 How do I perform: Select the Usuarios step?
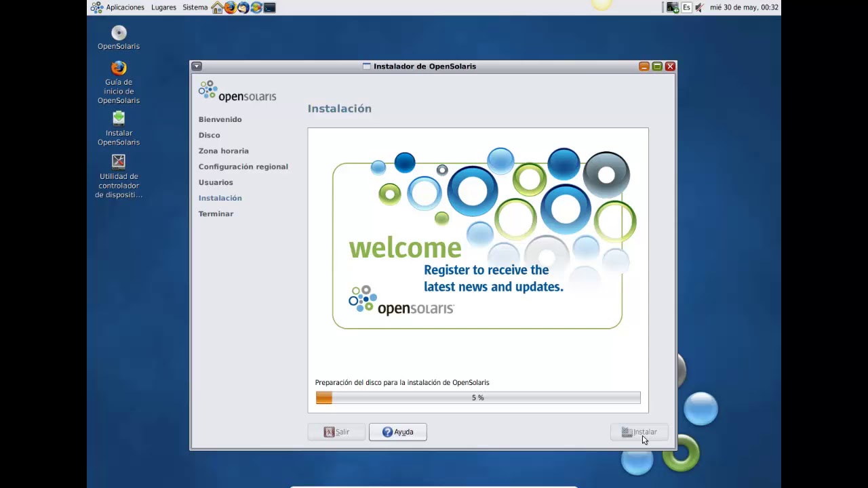tap(216, 182)
